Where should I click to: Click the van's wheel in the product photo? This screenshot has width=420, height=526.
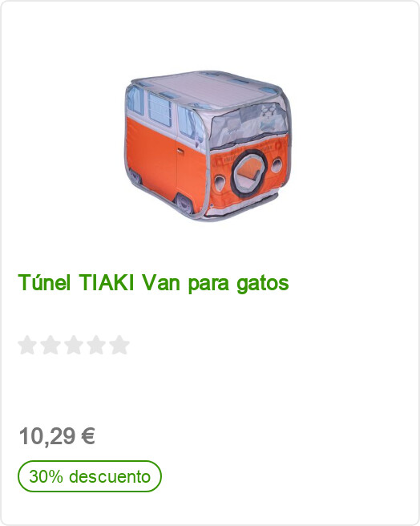coord(184,204)
